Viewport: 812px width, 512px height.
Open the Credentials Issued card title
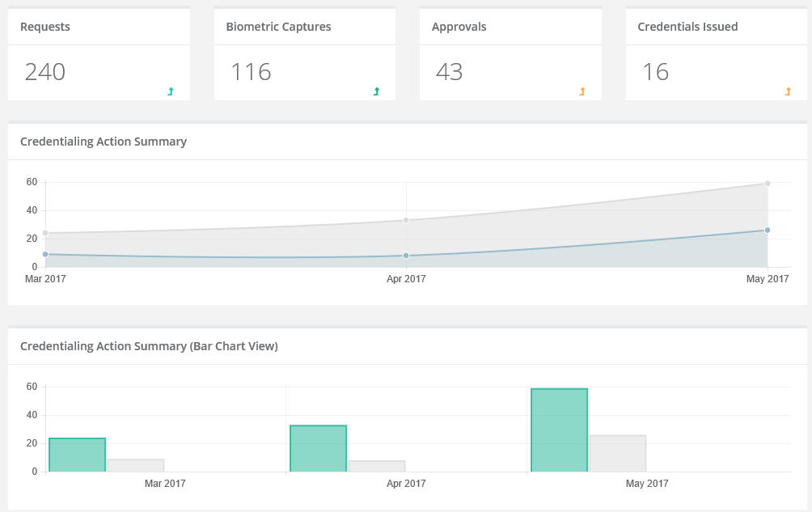687,27
